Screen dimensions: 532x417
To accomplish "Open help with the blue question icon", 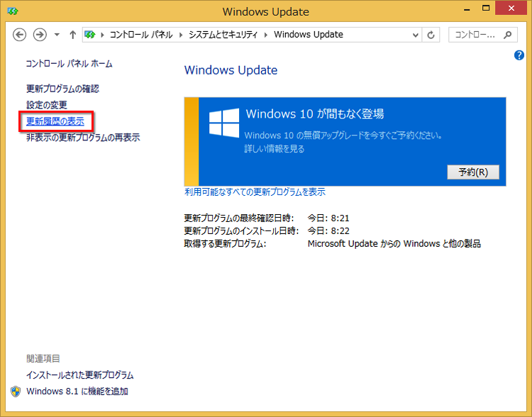I will coord(519,55).
